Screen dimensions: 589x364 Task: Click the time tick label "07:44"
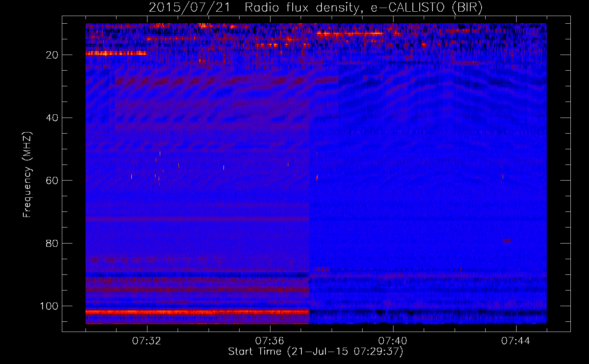pos(516,341)
